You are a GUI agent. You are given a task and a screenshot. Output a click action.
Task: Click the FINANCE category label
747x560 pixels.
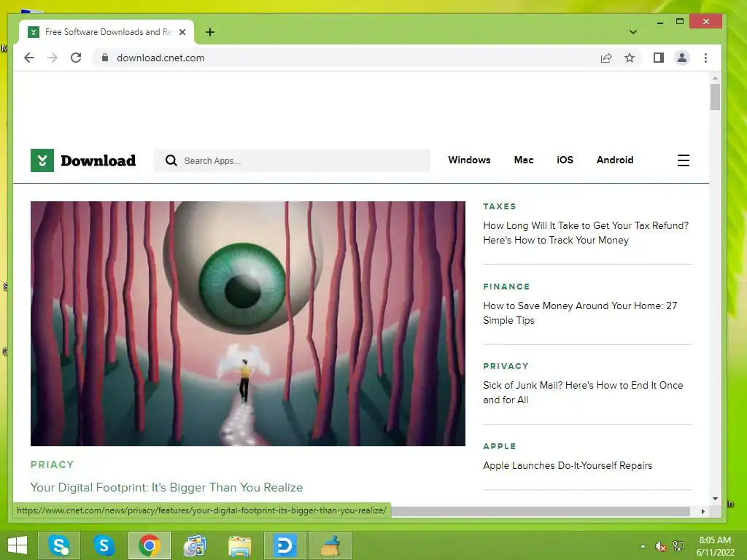506,286
